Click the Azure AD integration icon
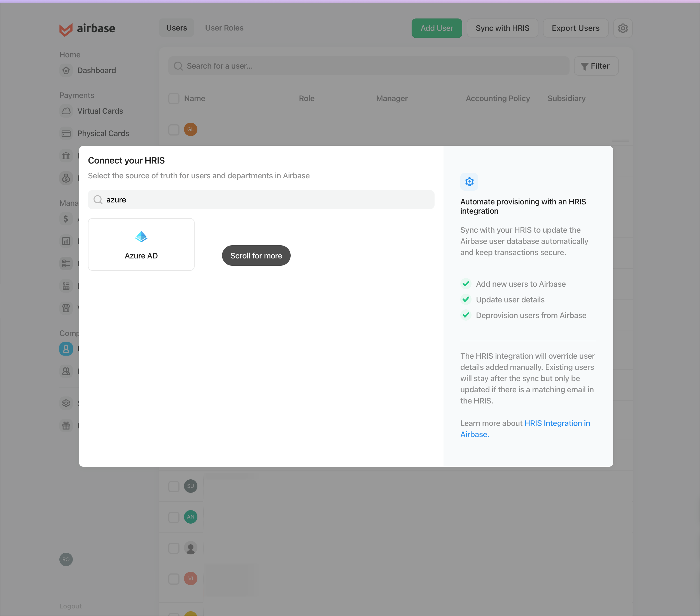Viewport: 700px width, 616px height. tap(141, 236)
